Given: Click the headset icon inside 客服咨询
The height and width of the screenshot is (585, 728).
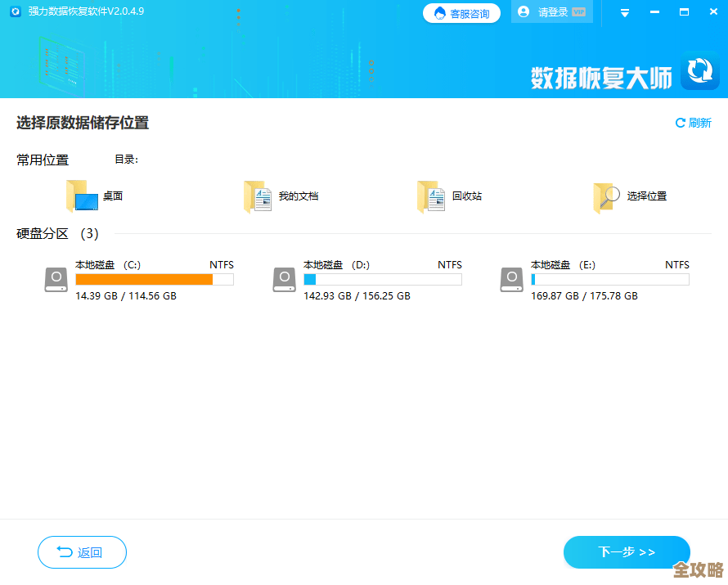Looking at the screenshot, I should click(438, 13).
